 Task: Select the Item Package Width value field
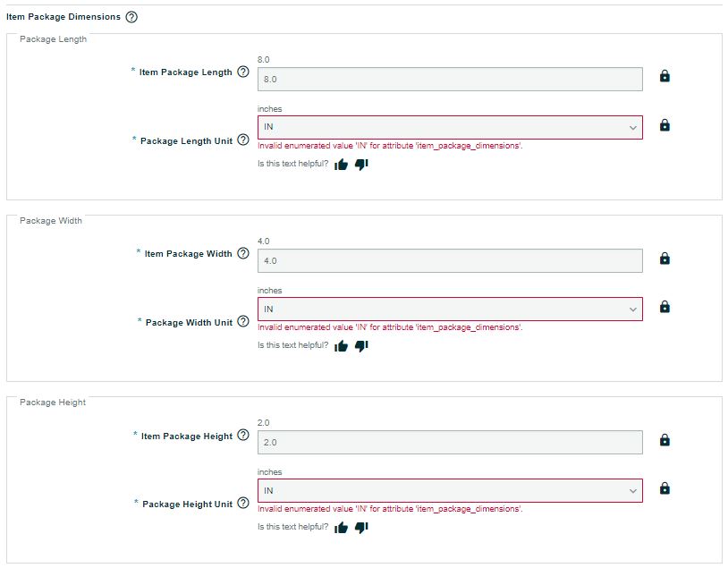[447, 259]
